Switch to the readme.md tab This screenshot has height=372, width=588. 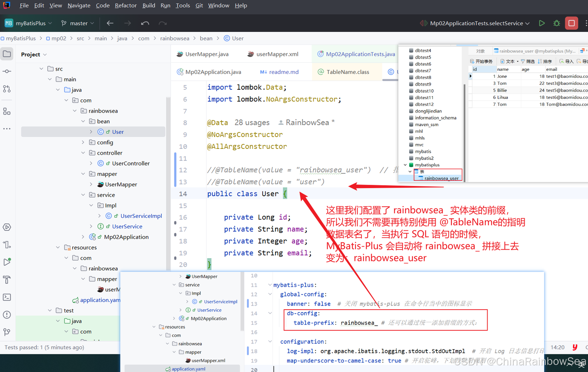pyautogui.click(x=283, y=72)
